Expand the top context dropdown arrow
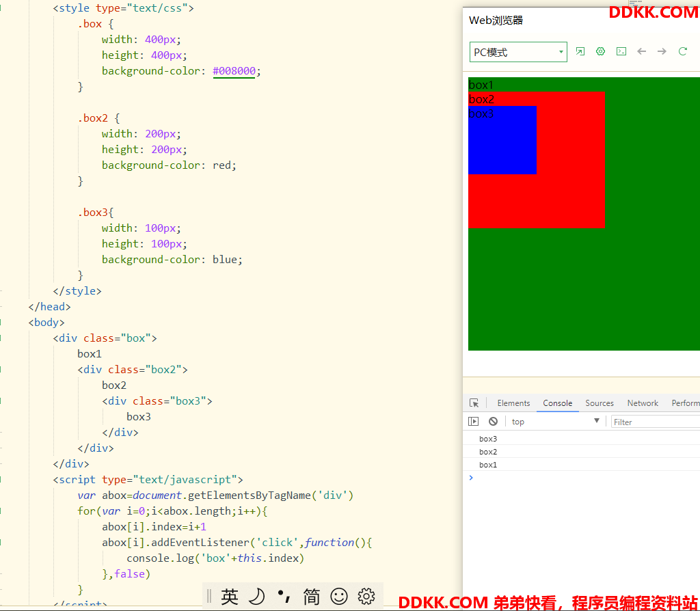700x611 pixels. (596, 421)
